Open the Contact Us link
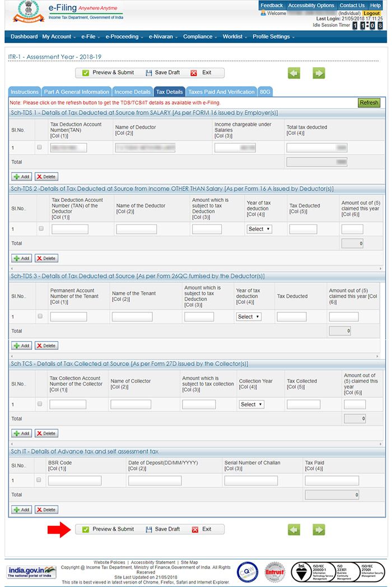This screenshot has height=587, width=392. [x=352, y=5]
